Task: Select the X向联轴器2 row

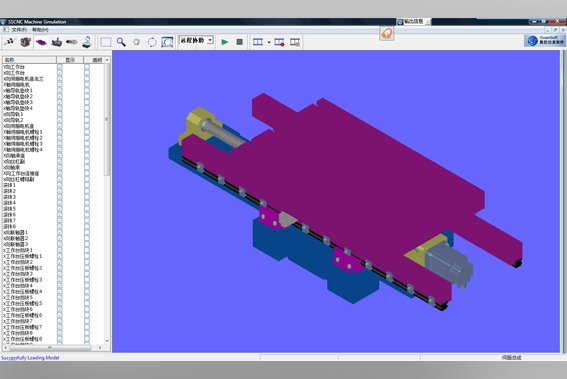Action: pos(16,238)
